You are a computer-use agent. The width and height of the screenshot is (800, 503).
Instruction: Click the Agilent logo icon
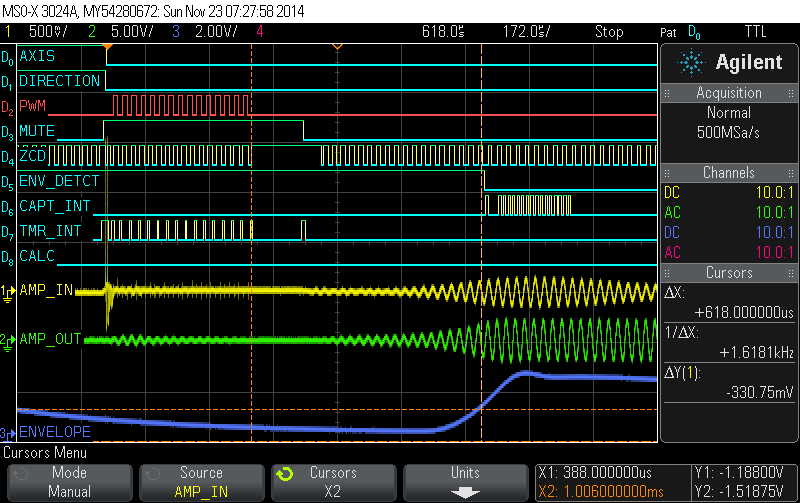click(691, 63)
